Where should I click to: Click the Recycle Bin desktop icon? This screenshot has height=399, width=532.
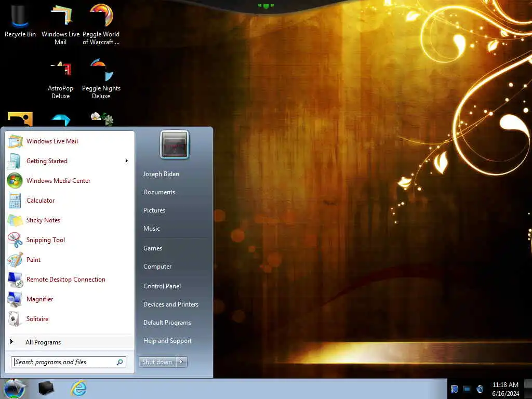coord(20,21)
